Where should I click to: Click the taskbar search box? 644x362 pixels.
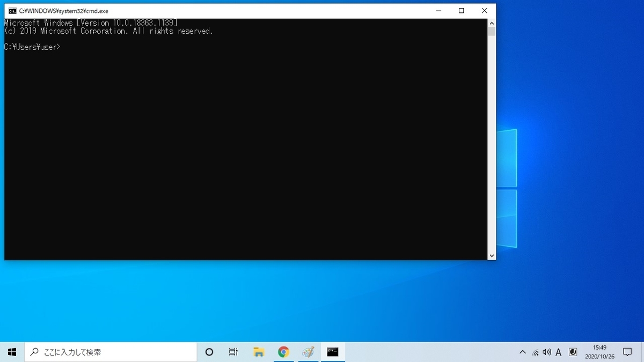coord(111,352)
